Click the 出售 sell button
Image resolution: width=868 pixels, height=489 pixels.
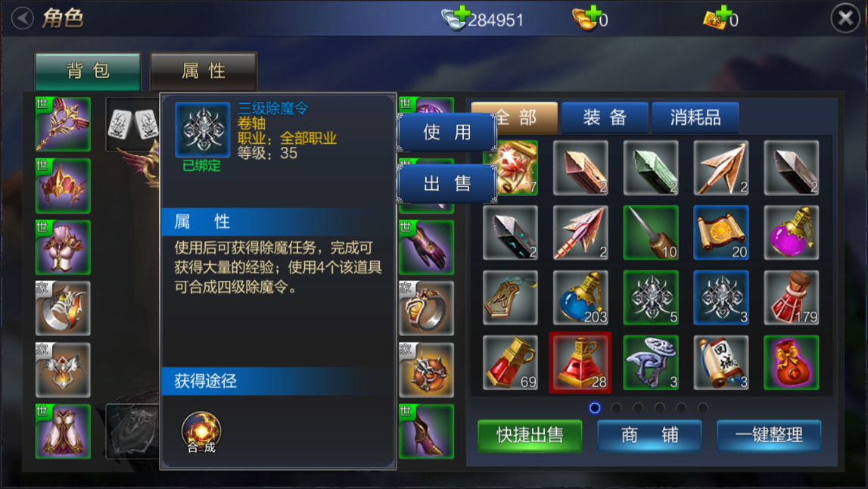447,183
